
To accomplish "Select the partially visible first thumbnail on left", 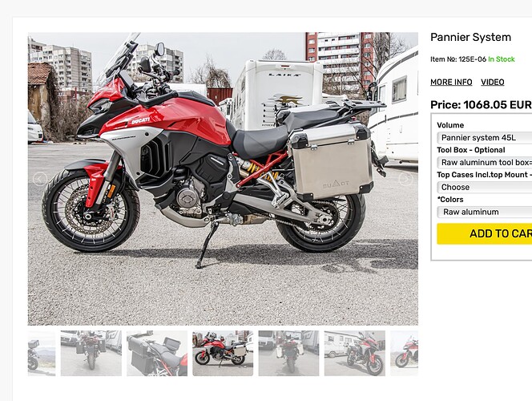I will 42,353.
